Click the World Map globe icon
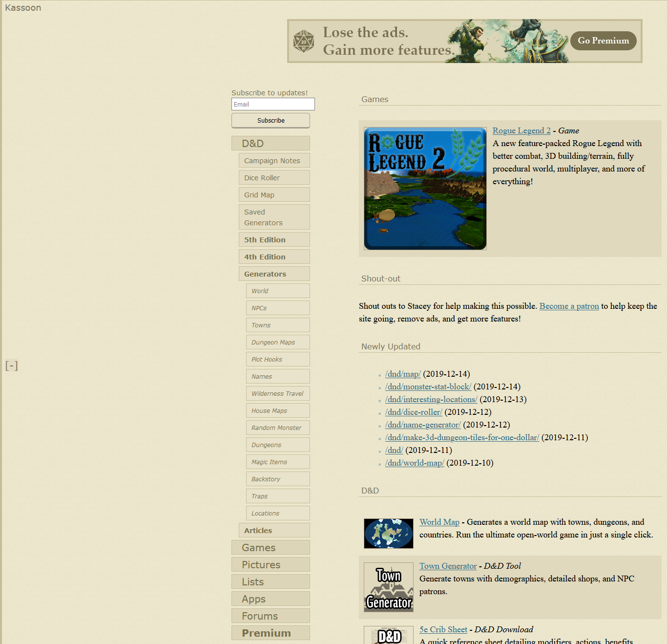 388,534
